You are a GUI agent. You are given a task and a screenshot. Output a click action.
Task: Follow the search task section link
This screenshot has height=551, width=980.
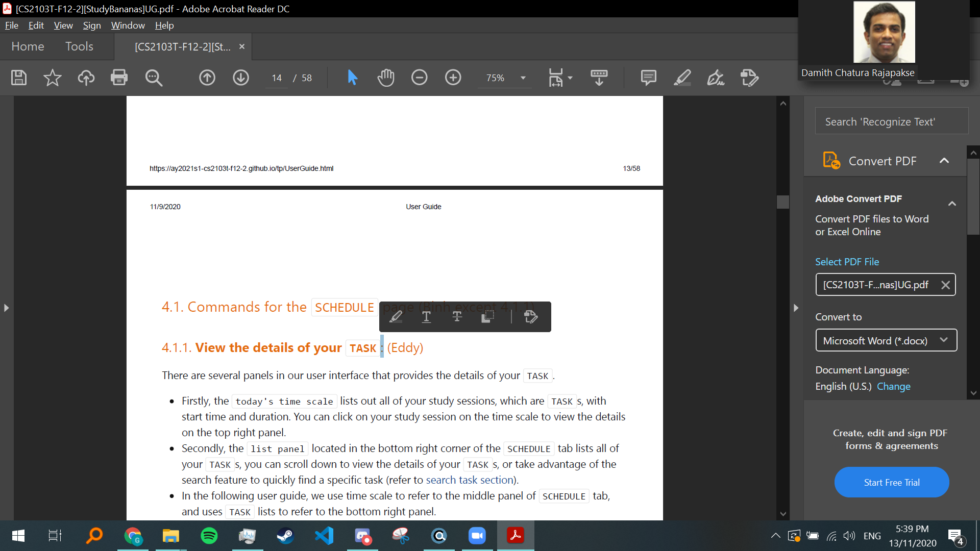[x=469, y=480]
